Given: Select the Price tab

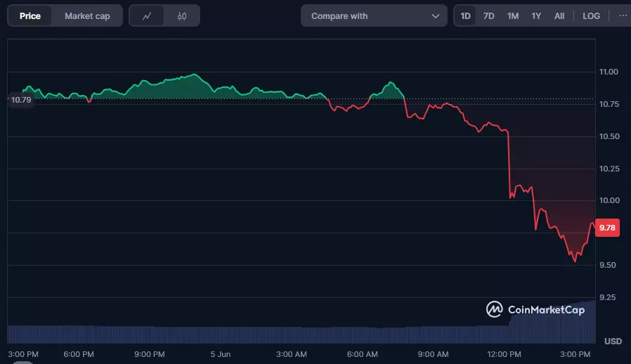Looking at the screenshot, I should tap(30, 16).
